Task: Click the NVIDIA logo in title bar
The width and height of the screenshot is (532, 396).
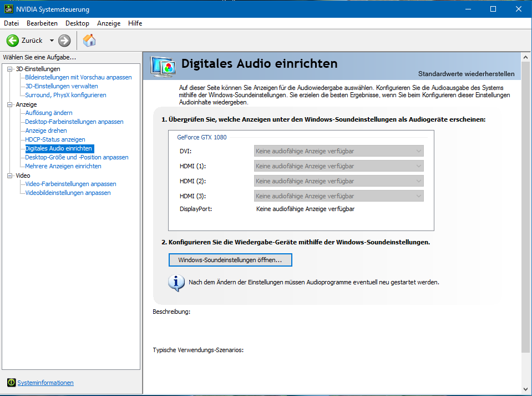Action: [x=7, y=9]
